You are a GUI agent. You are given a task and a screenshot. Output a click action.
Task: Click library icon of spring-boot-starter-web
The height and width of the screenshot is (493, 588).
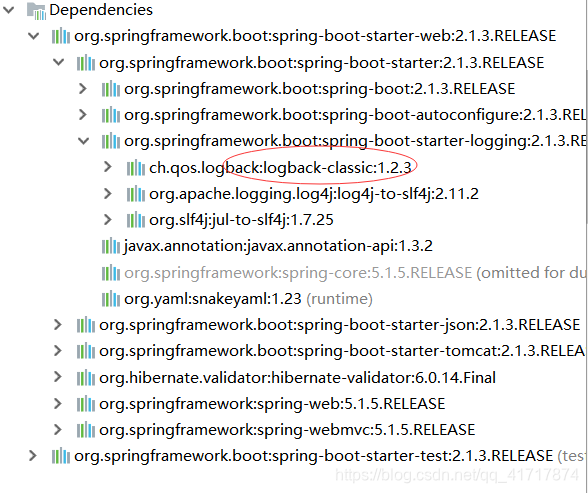coord(61,36)
